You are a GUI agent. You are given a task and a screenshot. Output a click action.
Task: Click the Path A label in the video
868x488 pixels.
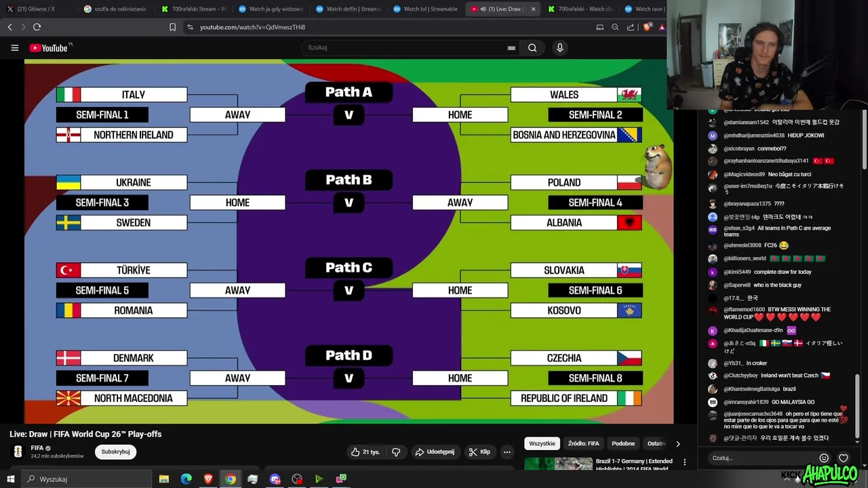[349, 92]
